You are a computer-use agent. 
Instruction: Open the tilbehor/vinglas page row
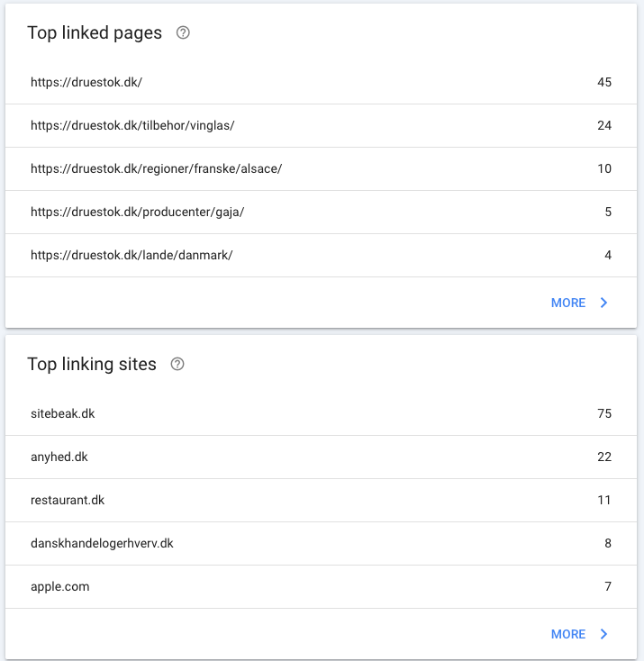(x=321, y=125)
